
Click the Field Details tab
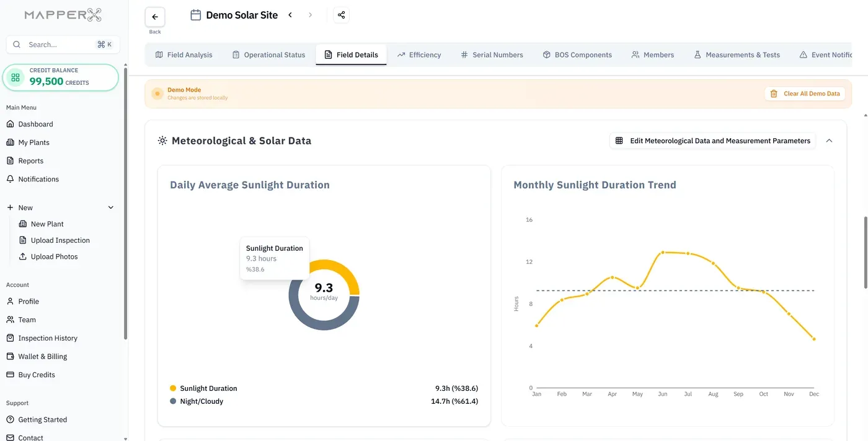pyautogui.click(x=351, y=55)
